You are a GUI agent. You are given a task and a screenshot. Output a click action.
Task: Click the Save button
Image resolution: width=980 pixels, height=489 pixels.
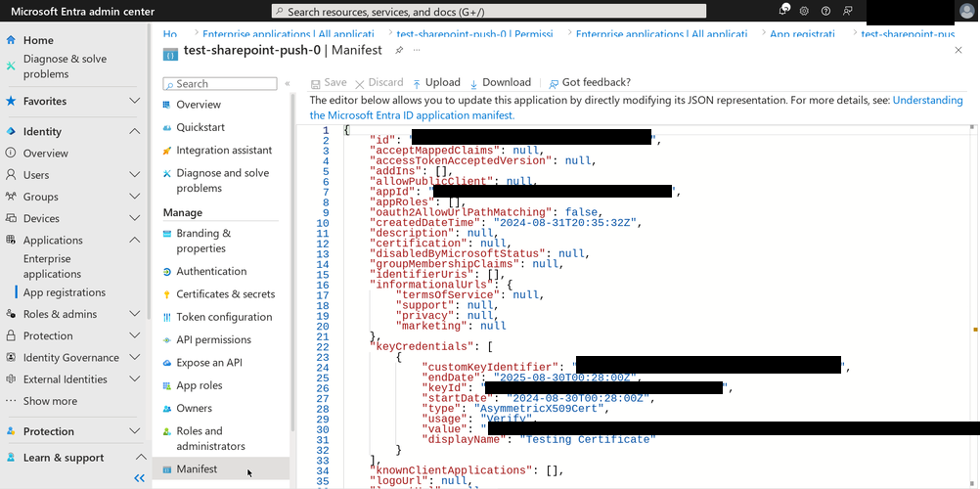[329, 82]
